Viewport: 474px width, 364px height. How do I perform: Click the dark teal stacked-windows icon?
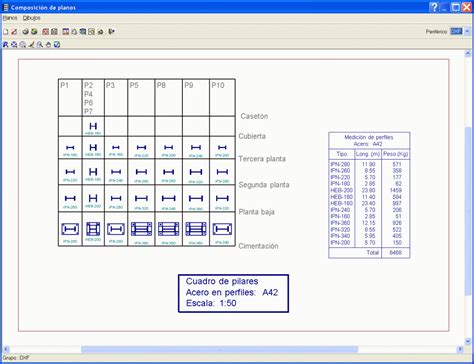tap(83, 32)
